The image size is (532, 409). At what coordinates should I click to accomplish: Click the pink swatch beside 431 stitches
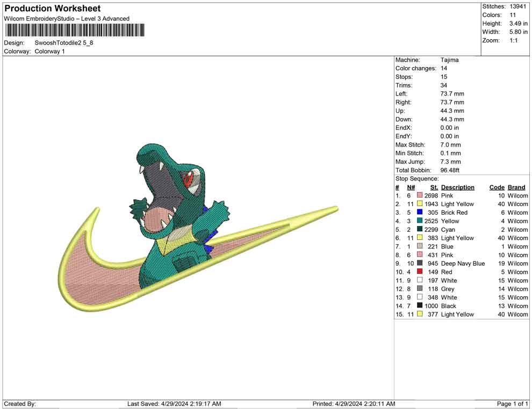point(420,254)
